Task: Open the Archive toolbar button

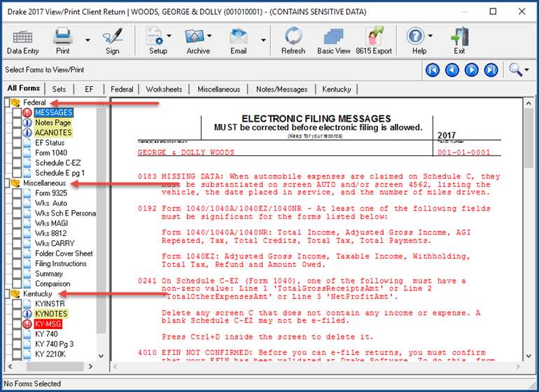Action: pos(198,41)
